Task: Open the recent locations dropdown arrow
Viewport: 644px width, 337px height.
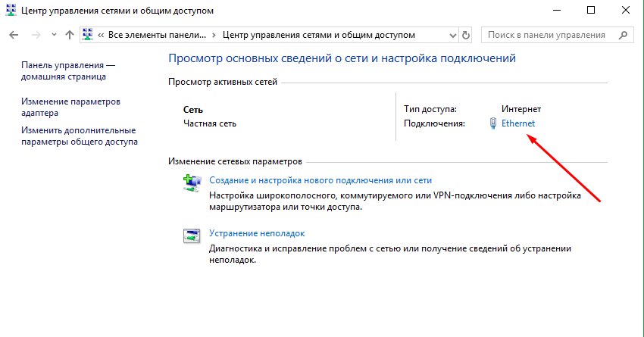Action: tap(54, 35)
